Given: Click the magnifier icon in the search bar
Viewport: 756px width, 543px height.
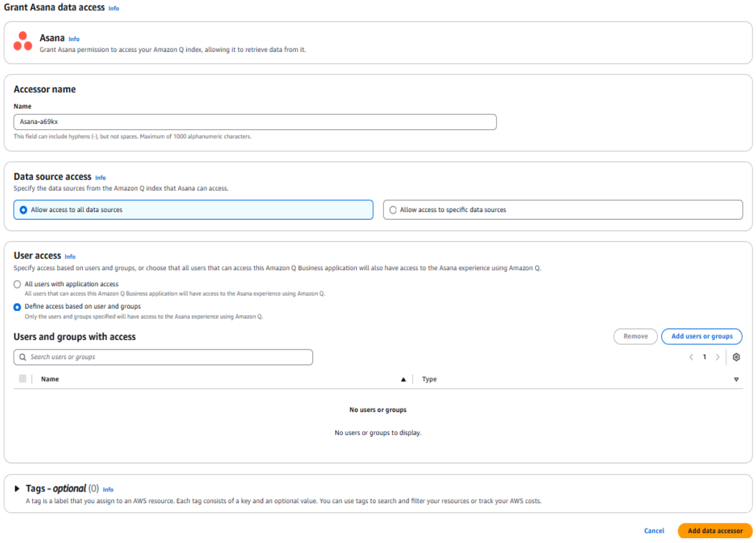Looking at the screenshot, I should (23, 357).
